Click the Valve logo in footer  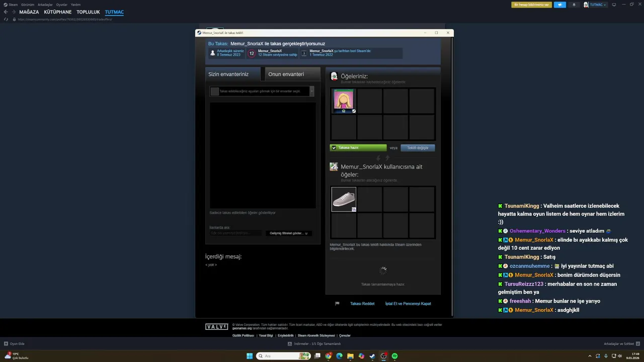[x=217, y=327]
